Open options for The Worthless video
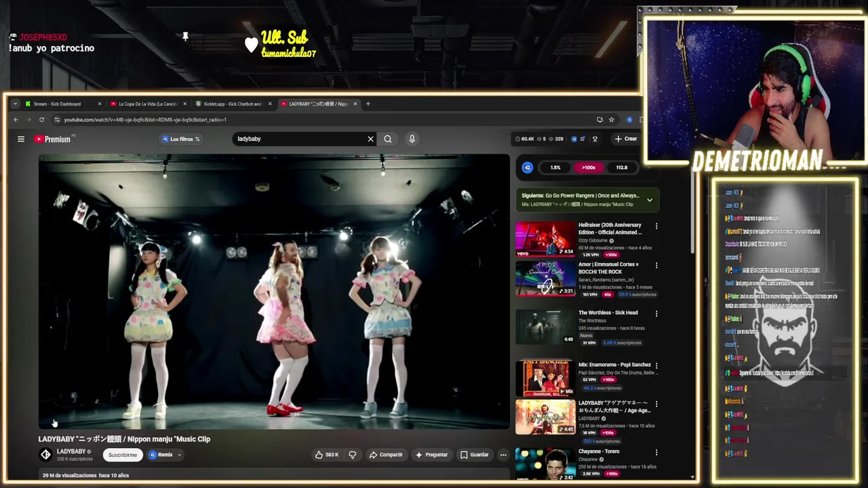This screenshot has height=488, width=868. tap(656, 314)
